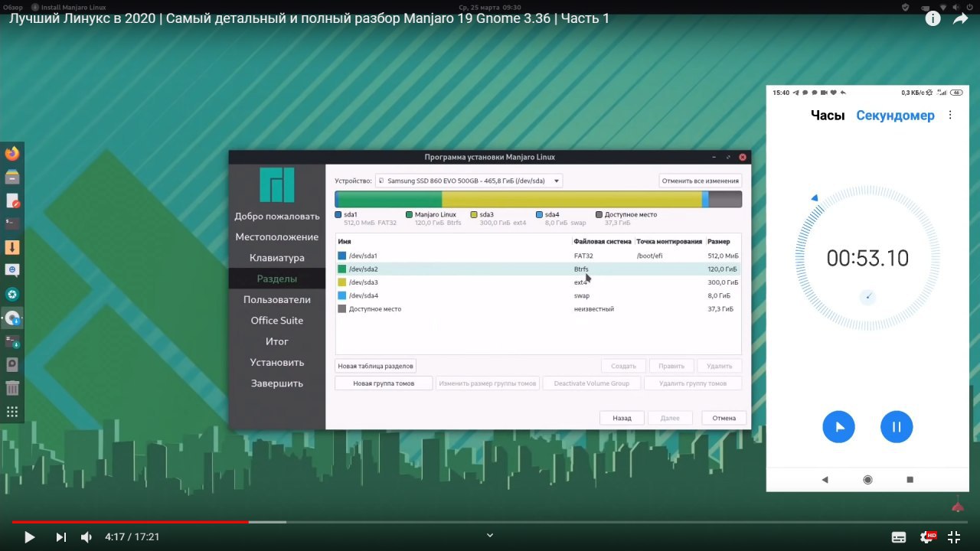Sort the table by Размер column

point(723,242)
